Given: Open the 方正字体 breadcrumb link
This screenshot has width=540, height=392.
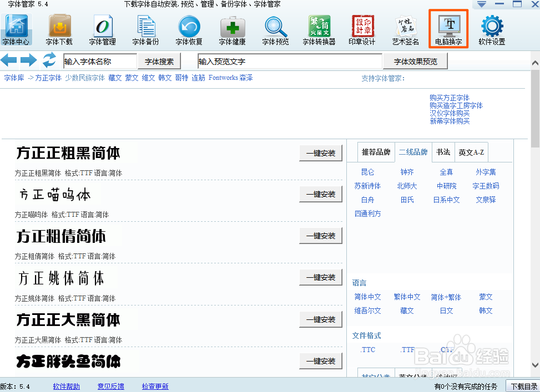Looking at the screenshot, I should click(x=48, y=78).
